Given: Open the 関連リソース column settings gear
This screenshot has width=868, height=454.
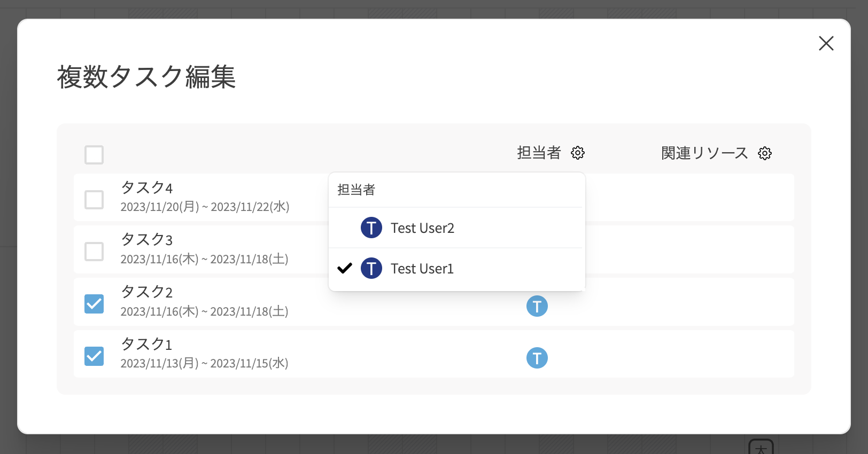Looking at the screenshot, I should point(765,153).
